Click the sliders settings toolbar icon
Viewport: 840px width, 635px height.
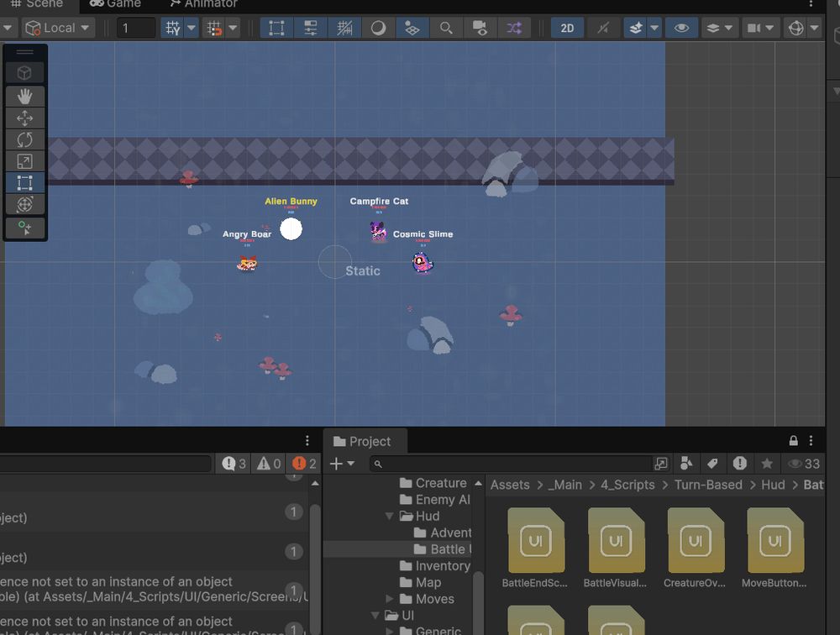pyautogui.click(x=311, y=28)
